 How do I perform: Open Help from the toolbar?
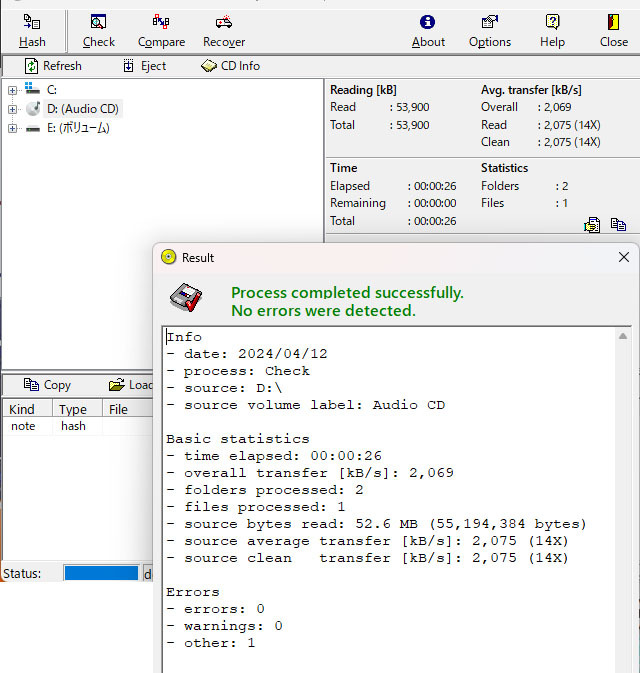552,31
